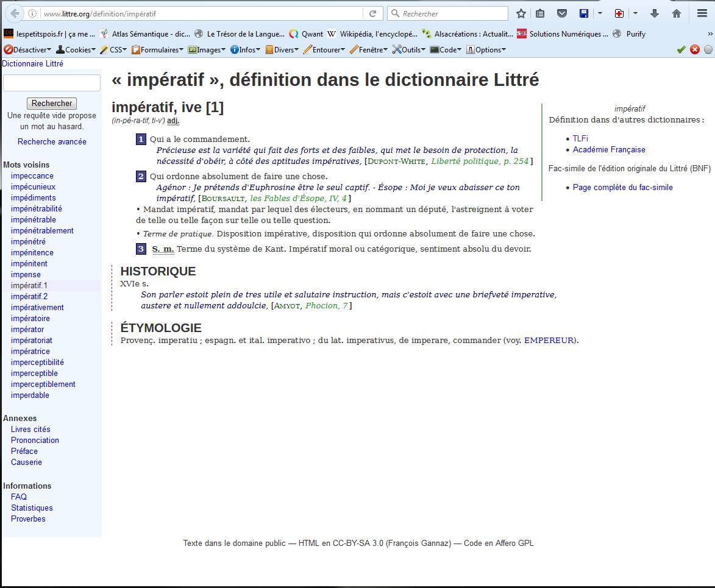
Task: Go to the browser home page icon
Action: click(x=677, y=13)
